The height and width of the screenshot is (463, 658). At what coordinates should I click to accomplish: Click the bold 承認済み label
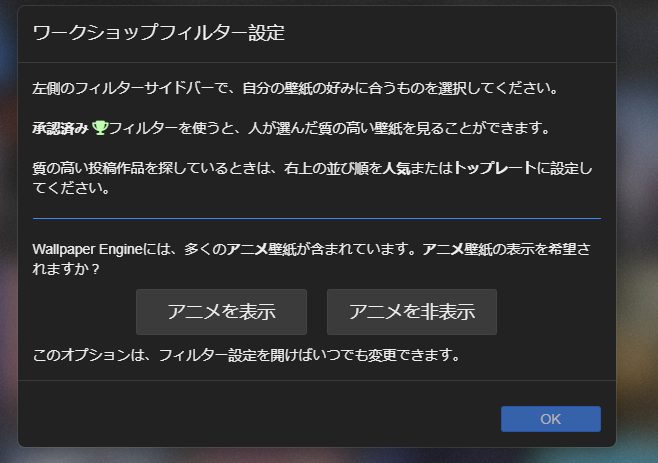(60, 128)
